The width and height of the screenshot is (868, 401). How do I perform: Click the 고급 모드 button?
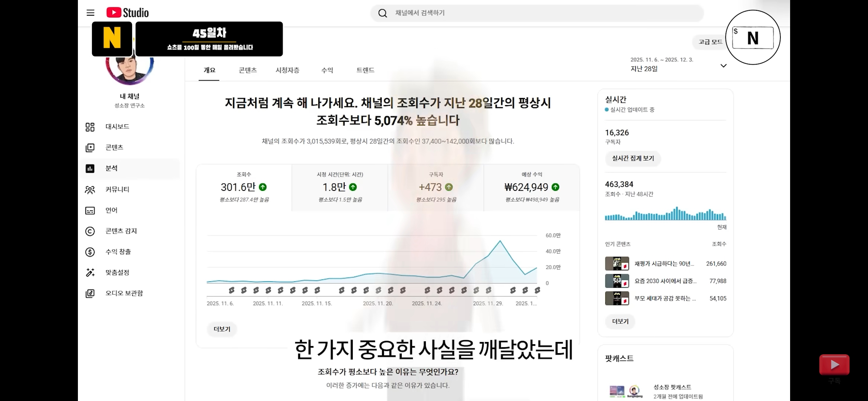tap(710, 42)
